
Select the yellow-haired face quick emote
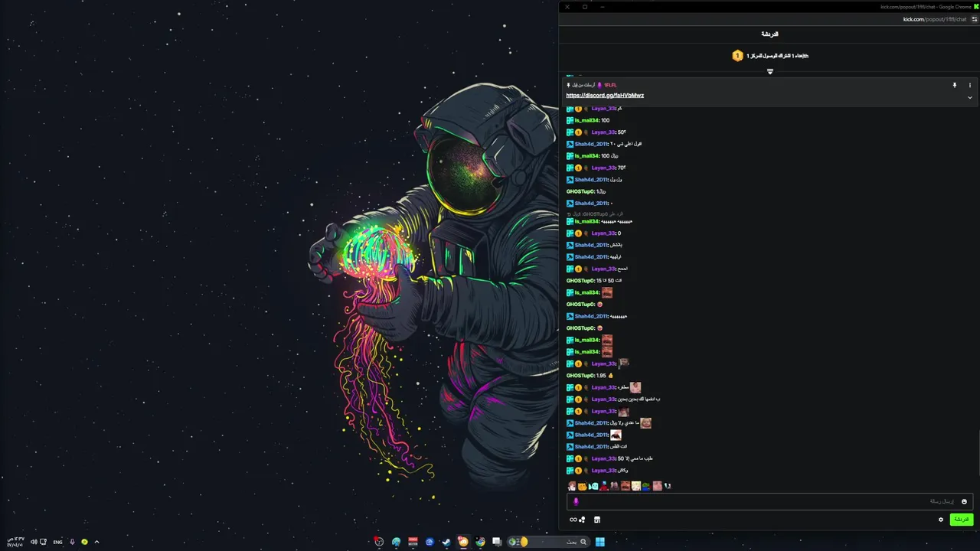(635, 486)
